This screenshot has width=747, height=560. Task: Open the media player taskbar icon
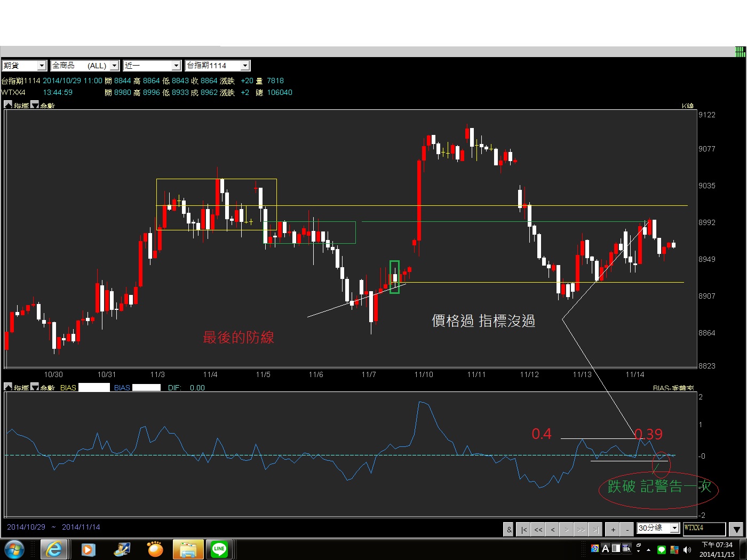(88, 549)
